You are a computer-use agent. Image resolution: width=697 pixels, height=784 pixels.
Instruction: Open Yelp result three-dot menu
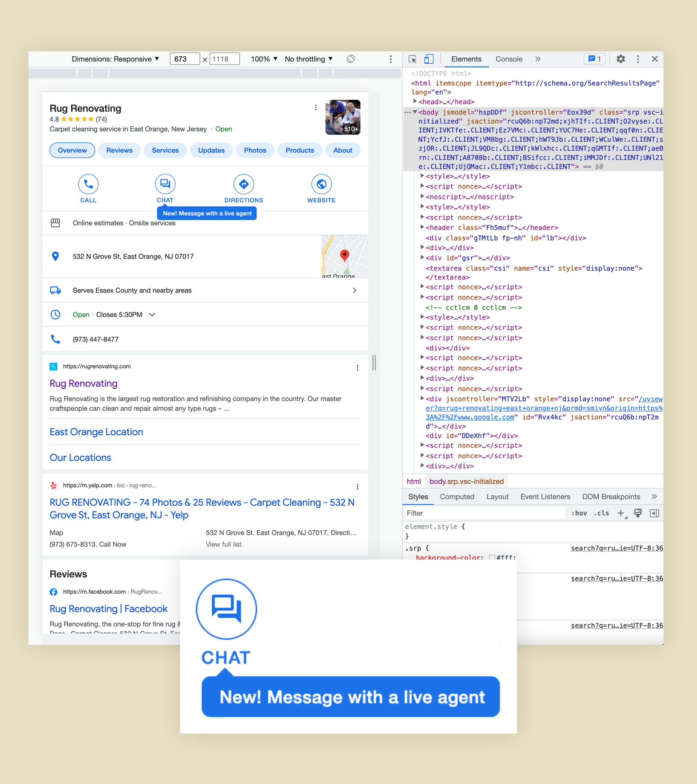pyautogui.click(x=357, y=487)
